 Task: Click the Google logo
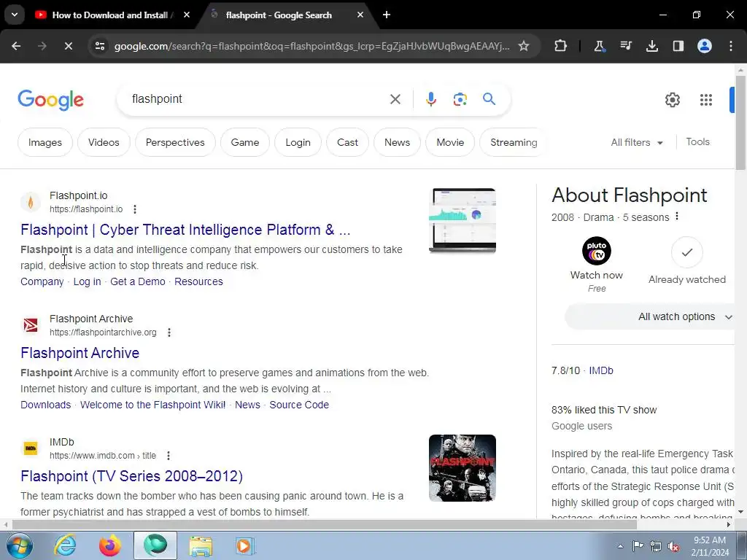[x=50, y=100]
